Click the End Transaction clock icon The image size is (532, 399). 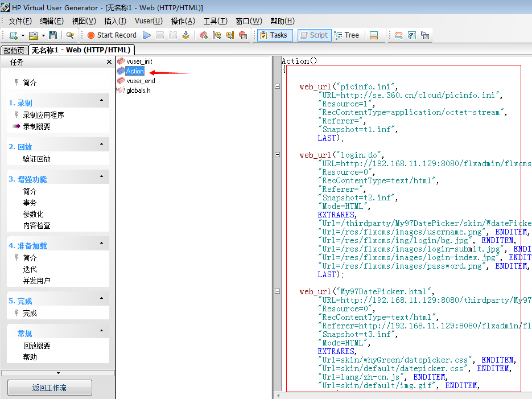pyautogui.click(x=230, y=35)
